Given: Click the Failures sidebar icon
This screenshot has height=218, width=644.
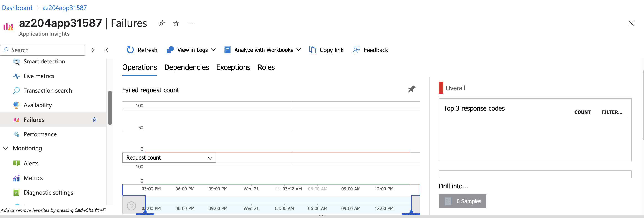Looking at the screenshot, I should (x=16, y=120).
